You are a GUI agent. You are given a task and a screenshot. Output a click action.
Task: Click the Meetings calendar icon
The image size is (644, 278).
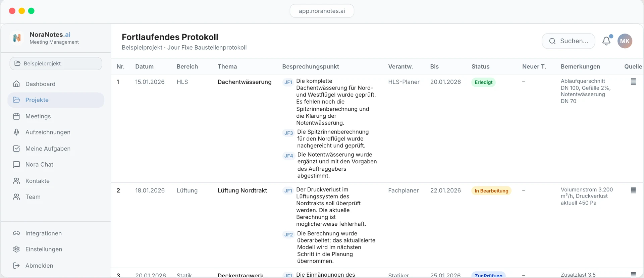(16, 116)
